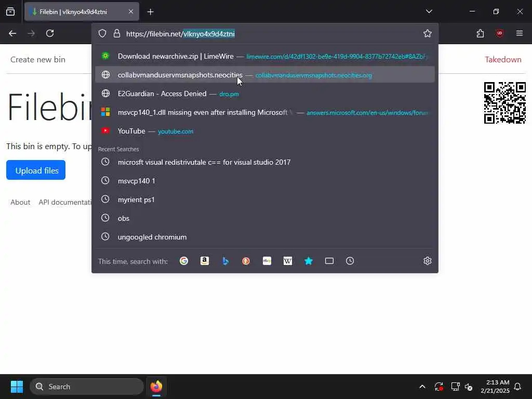Viewport: 532px width, 399px height.
Task: Open collabvmanduservmsnapshots.neocities suggestion
Action: [264, 75]
